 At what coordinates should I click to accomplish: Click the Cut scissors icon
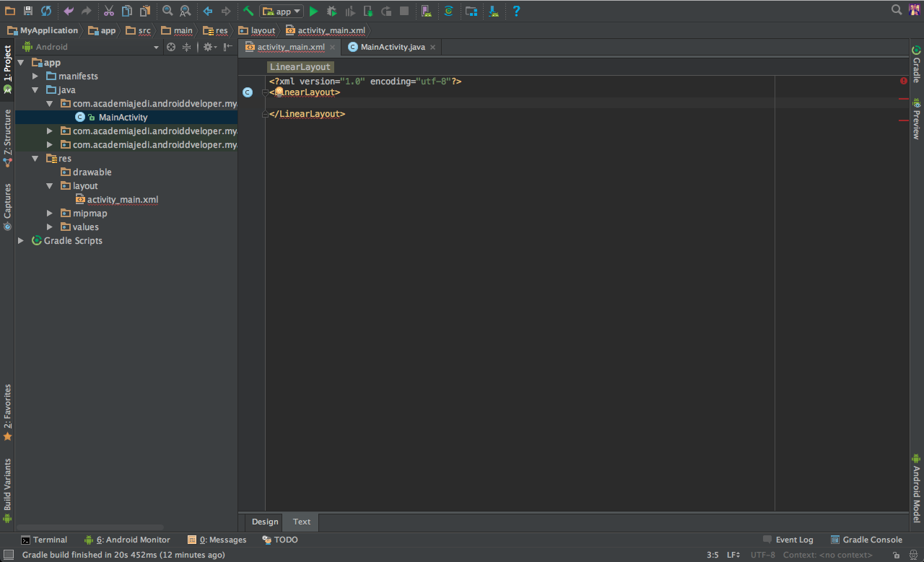108,11
